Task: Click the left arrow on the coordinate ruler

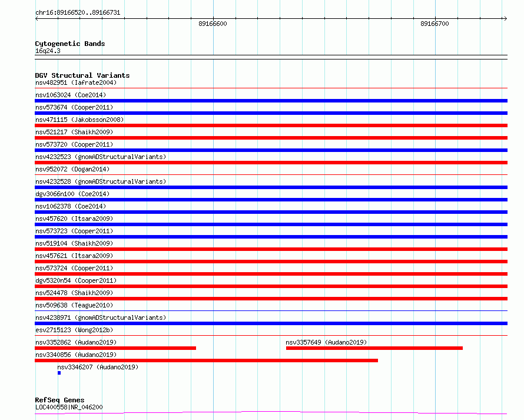Action: tap(37, 19)
